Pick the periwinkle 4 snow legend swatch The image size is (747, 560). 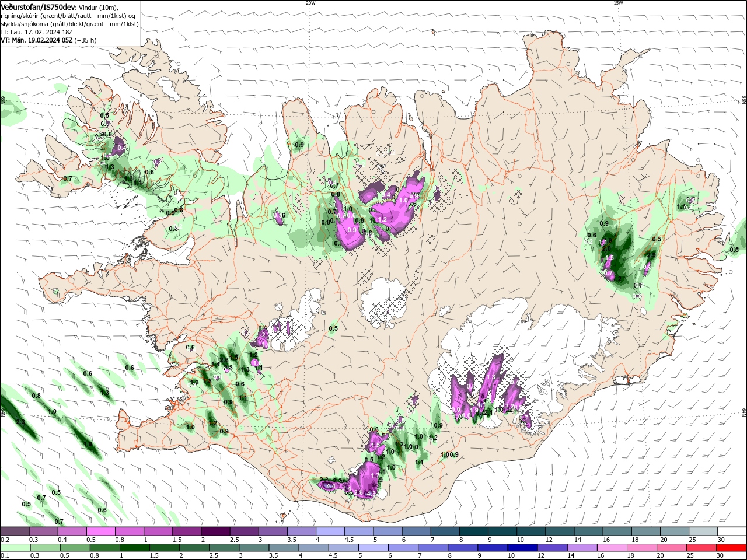(x=330, y=531)
